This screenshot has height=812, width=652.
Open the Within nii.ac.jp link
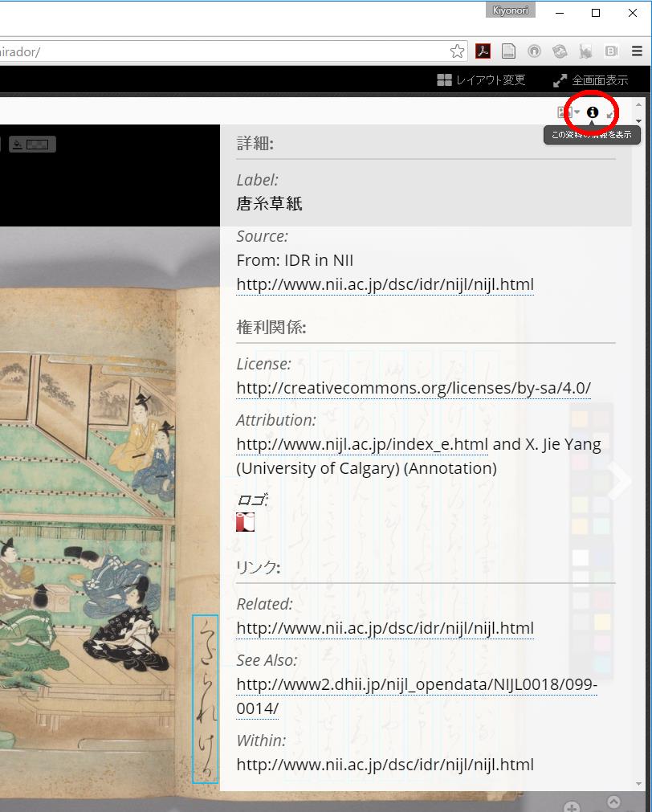coord(385,765)
